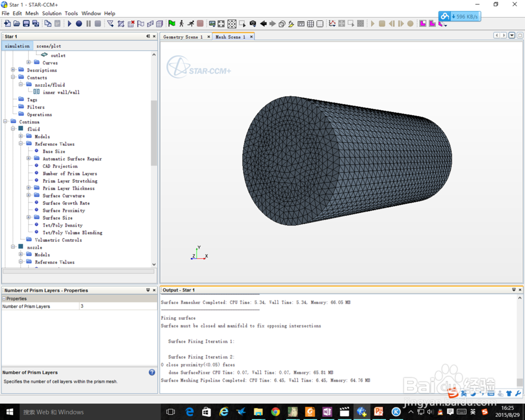
Task: Collapse the Contacts folder node
Action: [13, 77]
